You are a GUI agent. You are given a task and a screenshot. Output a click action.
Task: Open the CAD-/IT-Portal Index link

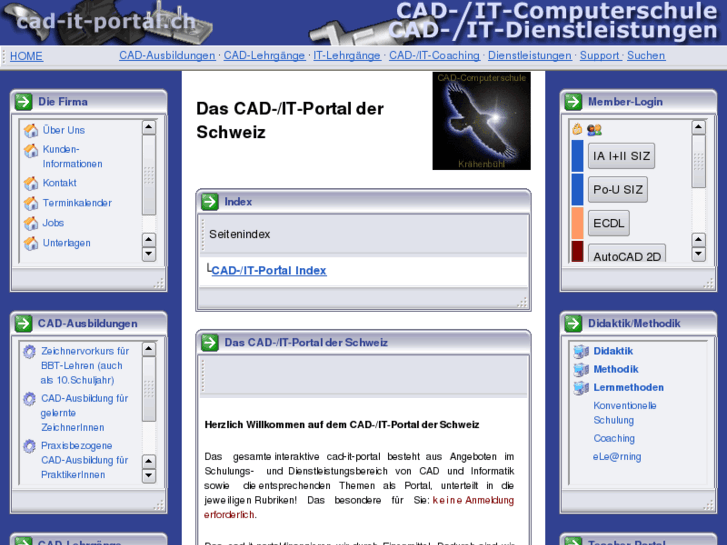point(269,270)
